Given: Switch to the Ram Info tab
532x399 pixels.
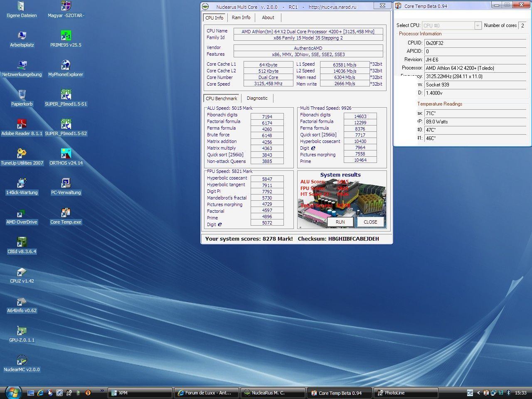Looking at the screenshot, I should [241, 17].
